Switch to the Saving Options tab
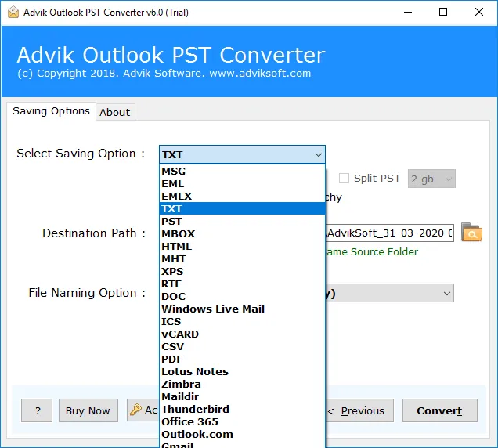The height and width of the screenshot is (448, 498). (x=51, y=111)
